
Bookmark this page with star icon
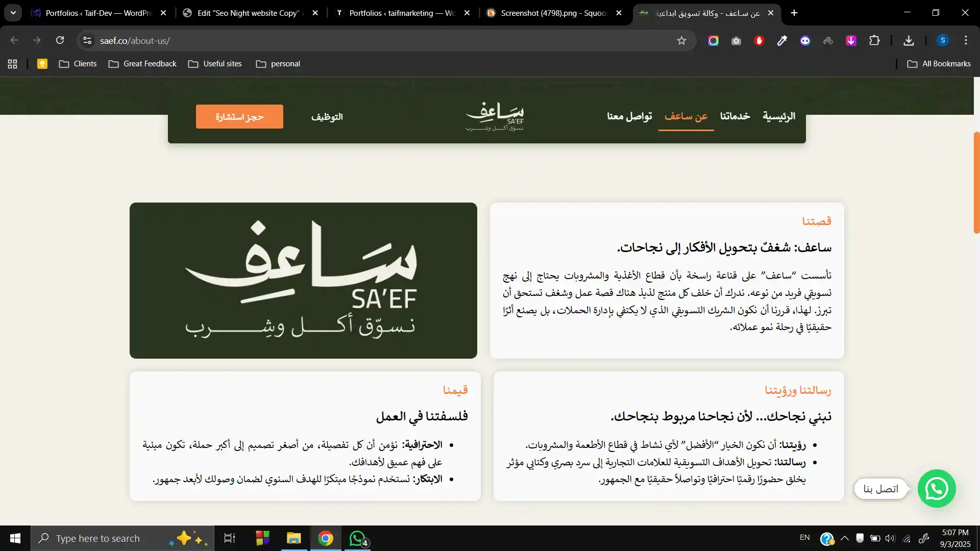[x=681, y=40]
